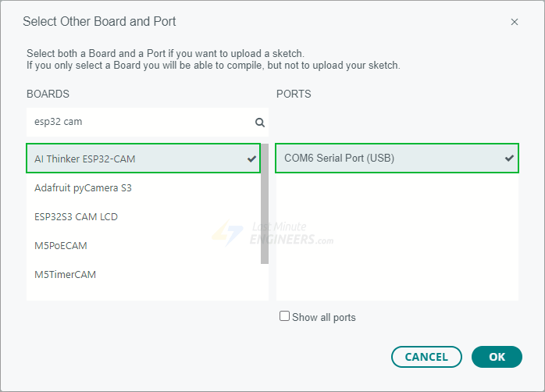Close the Select Other Board and Port dialog
The image size is (545, 392).
click(x=515, y=22)
